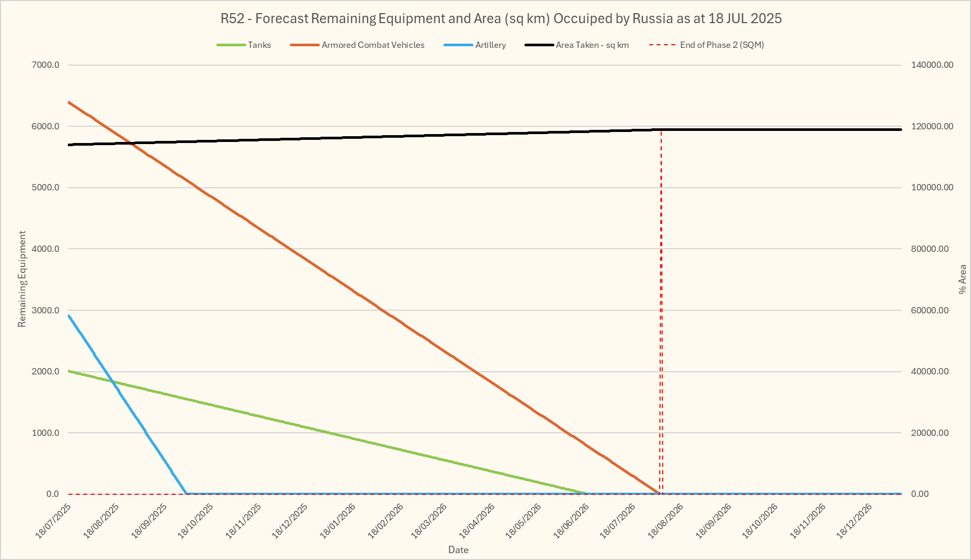Click the vertical red dashed Phase 2 line
This screenshot has height=560, width=971.
point(661,315)
